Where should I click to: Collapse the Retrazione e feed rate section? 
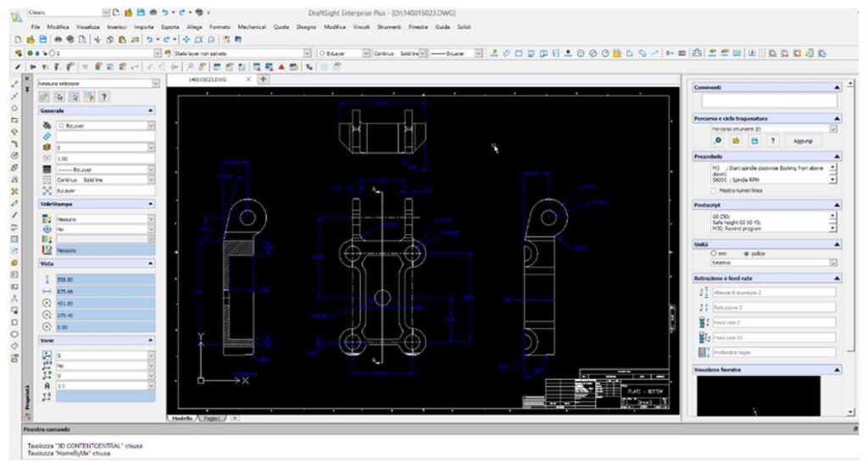point(837,278)
